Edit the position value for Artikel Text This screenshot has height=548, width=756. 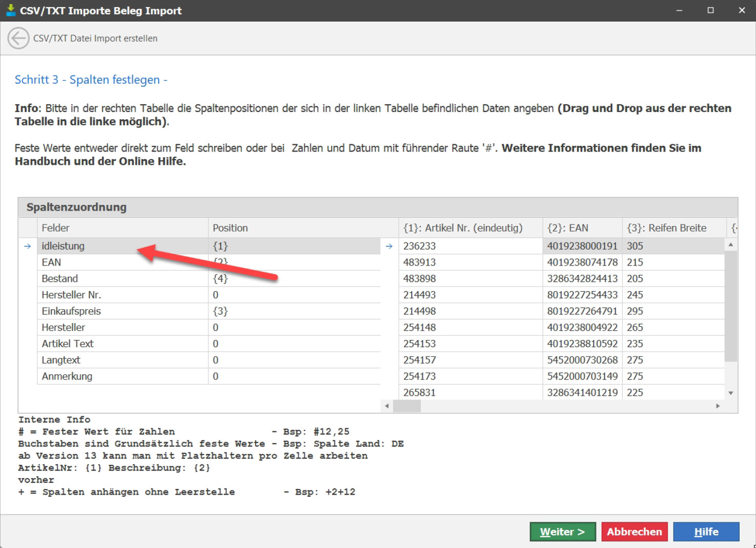pyautogui.click(x=295, y=344)
